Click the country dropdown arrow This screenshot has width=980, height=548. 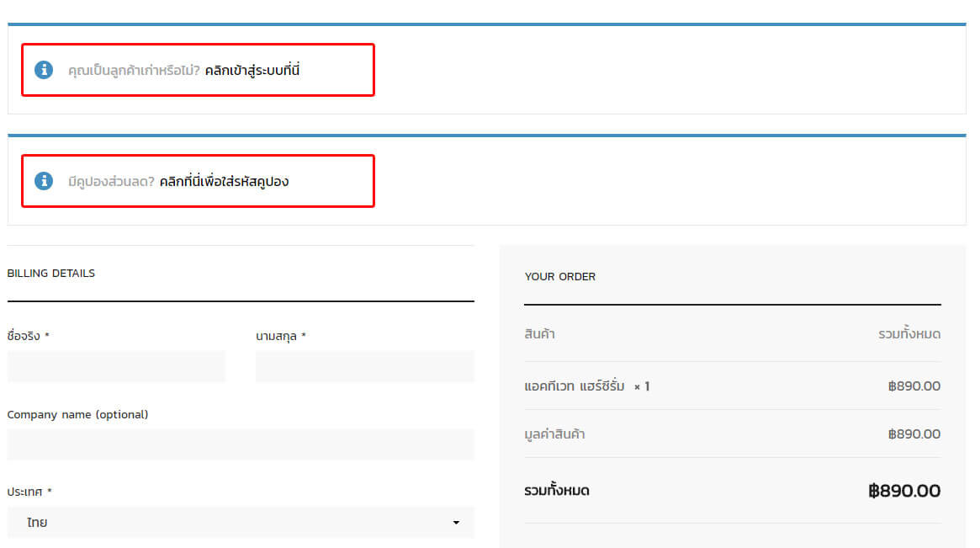coord(456,523)
